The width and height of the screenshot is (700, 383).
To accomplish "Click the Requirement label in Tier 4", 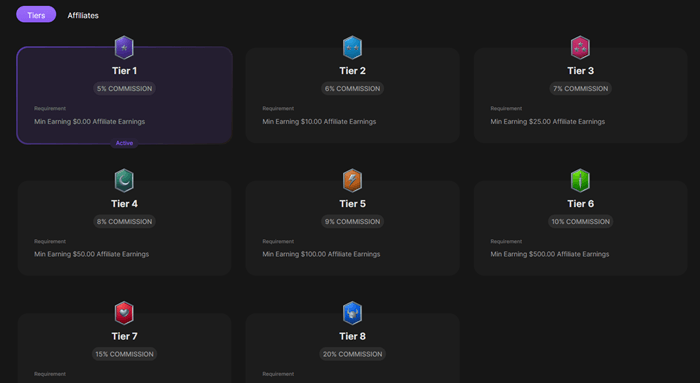I will coord(50,241).
